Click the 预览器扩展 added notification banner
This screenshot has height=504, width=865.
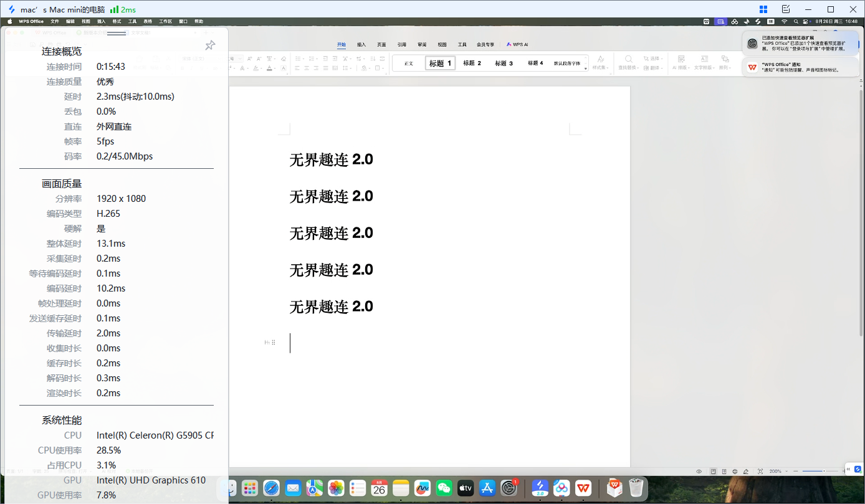point(800,43)
